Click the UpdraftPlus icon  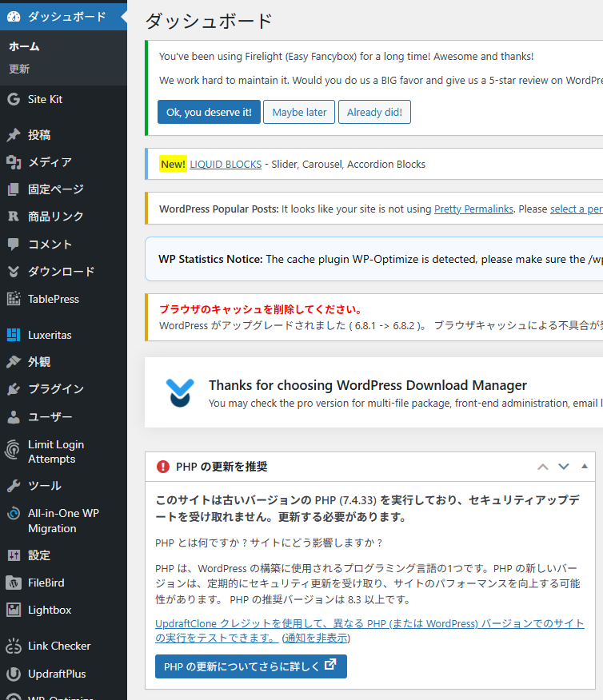coord(14,674)
